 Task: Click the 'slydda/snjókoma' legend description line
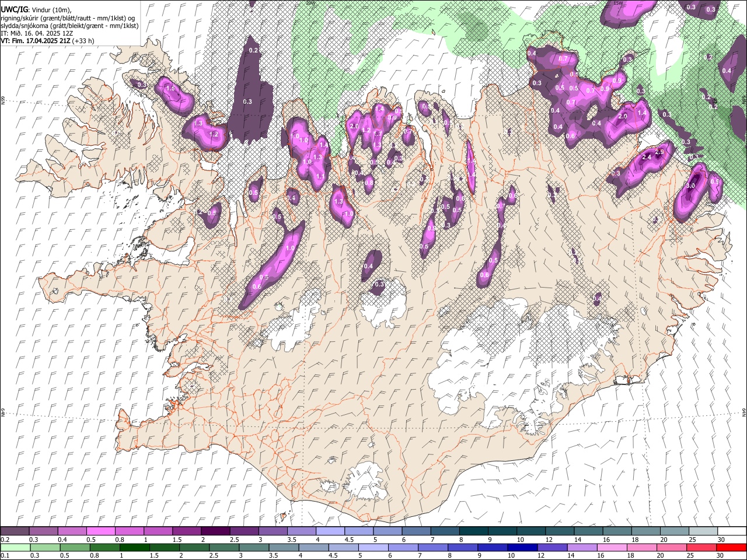69,26
